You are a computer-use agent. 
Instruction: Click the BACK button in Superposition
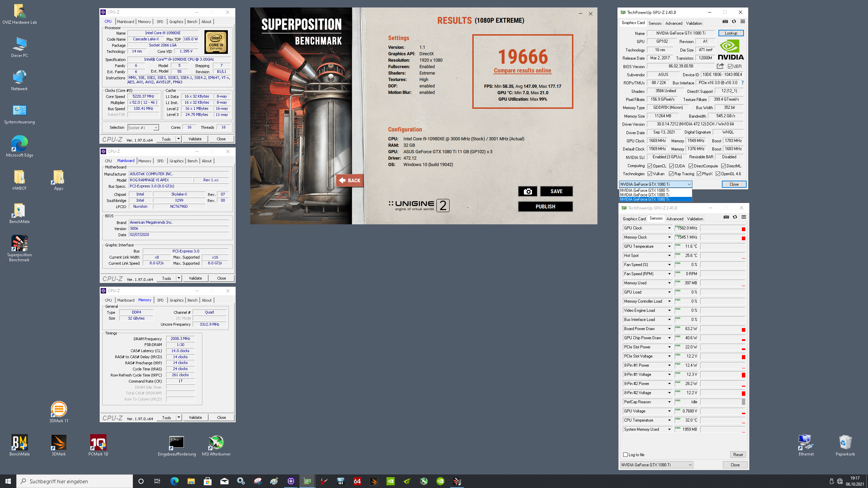(x=350, y=181)
